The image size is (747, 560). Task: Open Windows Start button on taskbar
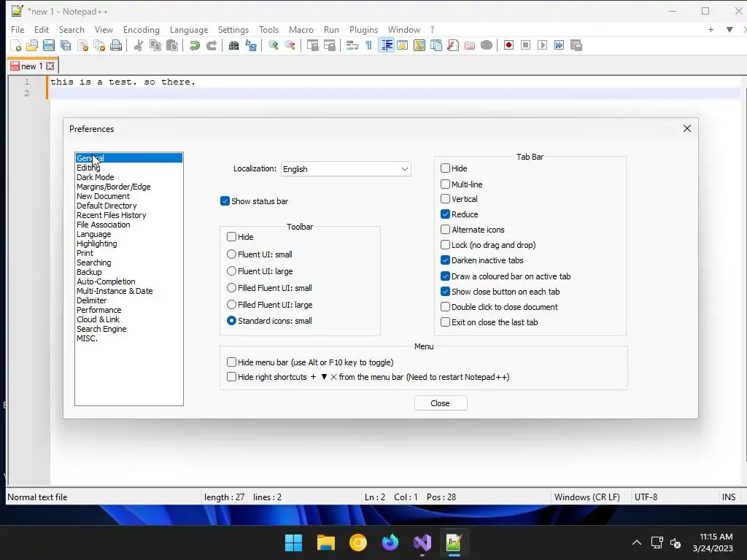tap(293, 542)
